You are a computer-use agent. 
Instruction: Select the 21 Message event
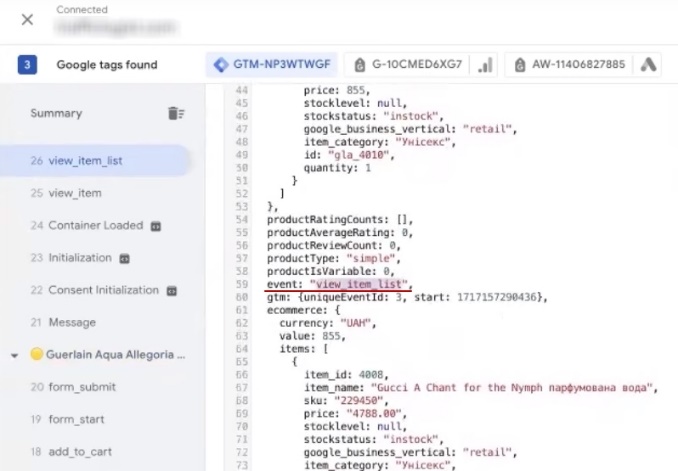[x=63, y=323]
